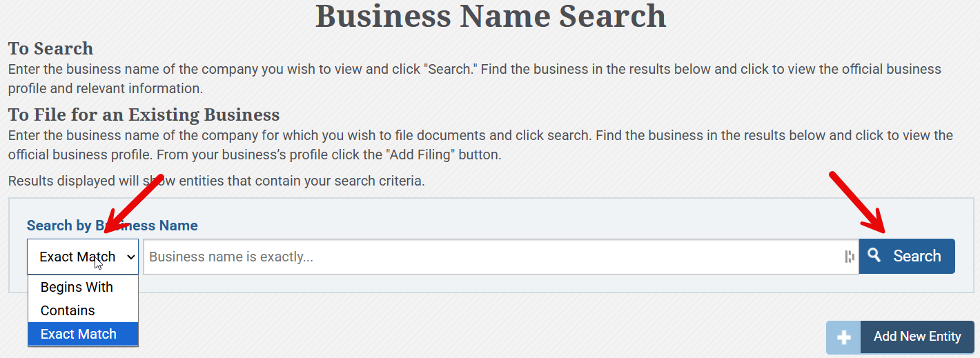The height and width of the screenshot is (358, 980).
Task: Click the "Add New Entity" button label
Action: [917, 337]
